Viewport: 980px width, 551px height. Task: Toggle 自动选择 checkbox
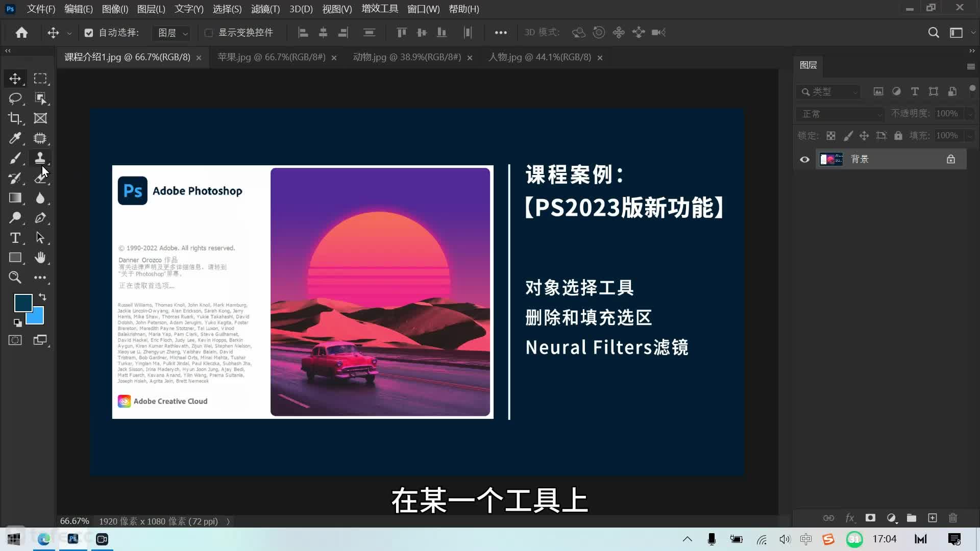89,33
